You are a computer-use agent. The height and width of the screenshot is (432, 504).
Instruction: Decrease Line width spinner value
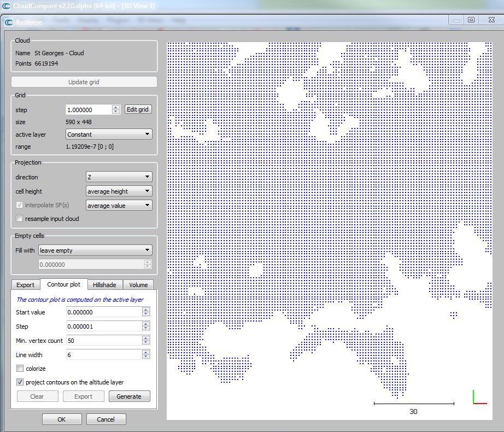pos(145,357)
